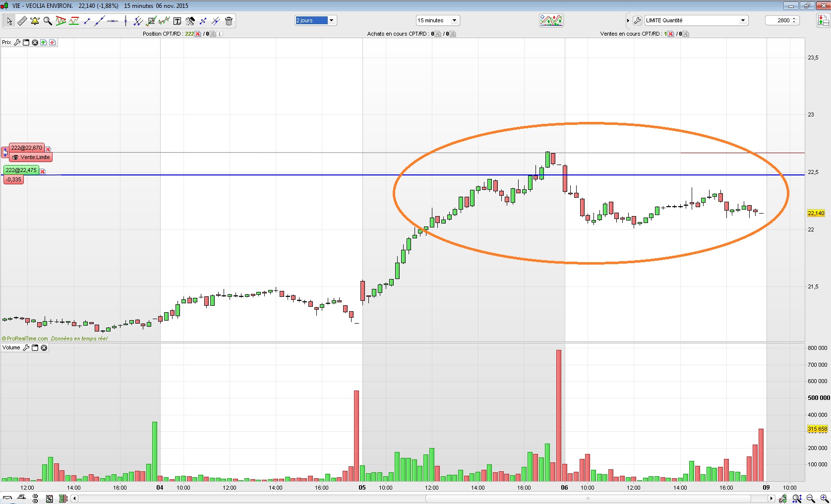Open the hammer and wrench settings tool

point(190,21)
